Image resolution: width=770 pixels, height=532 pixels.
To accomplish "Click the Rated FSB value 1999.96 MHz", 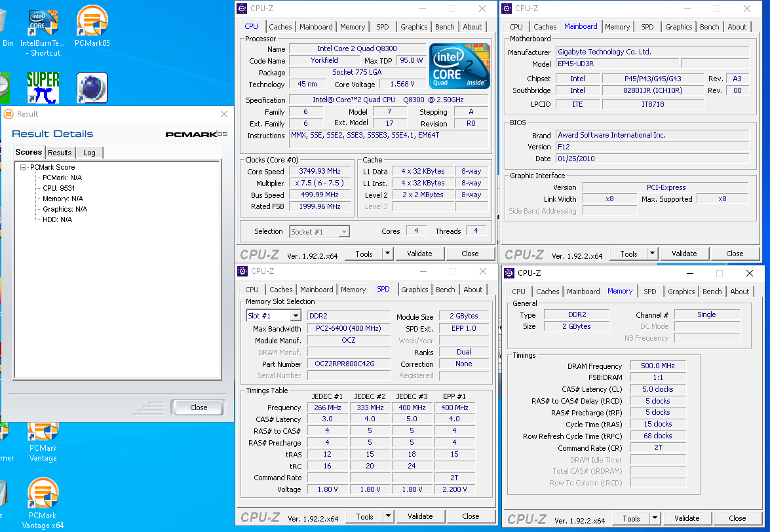I will (320, 206).
